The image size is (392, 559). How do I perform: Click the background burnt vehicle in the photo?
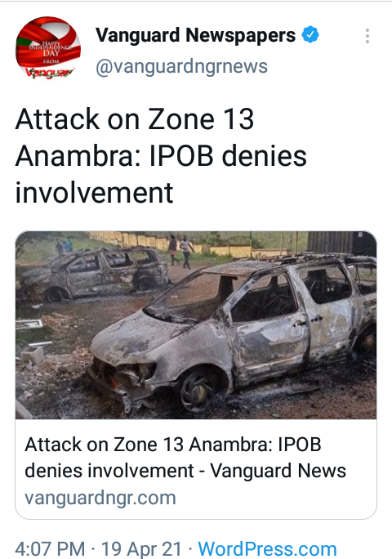click(x=96, y=274)
